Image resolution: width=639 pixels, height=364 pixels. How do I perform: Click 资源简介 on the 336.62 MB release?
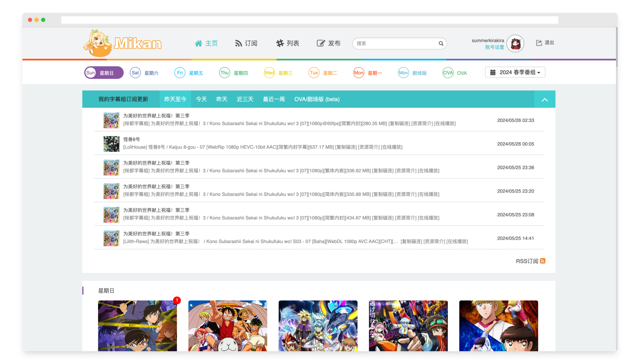tap(406, 171)
